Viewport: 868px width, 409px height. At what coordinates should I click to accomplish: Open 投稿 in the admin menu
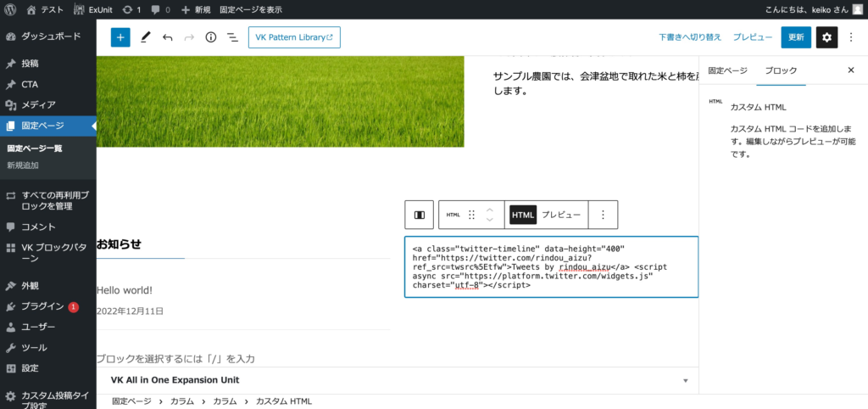point(48,64)
